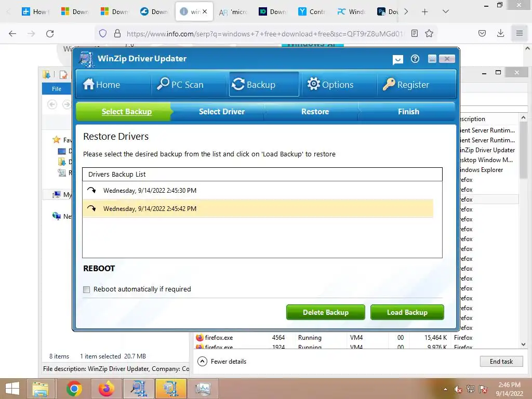Bookmark this page with the star icon
This screenshot has height=399, width=532.
tap(429, 33)
